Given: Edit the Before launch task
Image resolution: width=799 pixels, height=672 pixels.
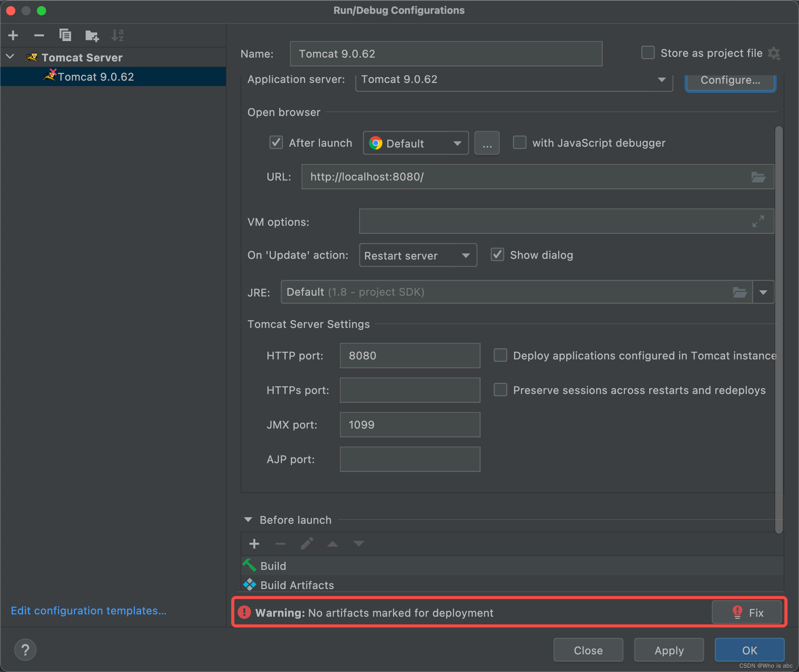Looking at the screenshot, I should click(x=307, y=543).
